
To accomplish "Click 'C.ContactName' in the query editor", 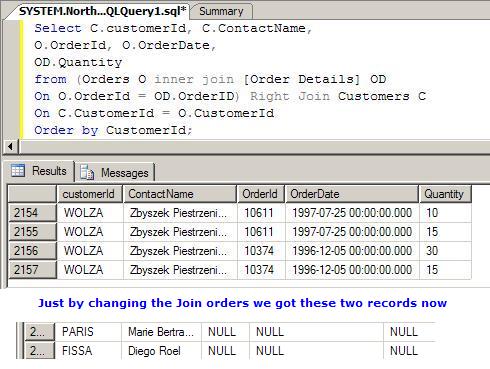I will point(254,28).
